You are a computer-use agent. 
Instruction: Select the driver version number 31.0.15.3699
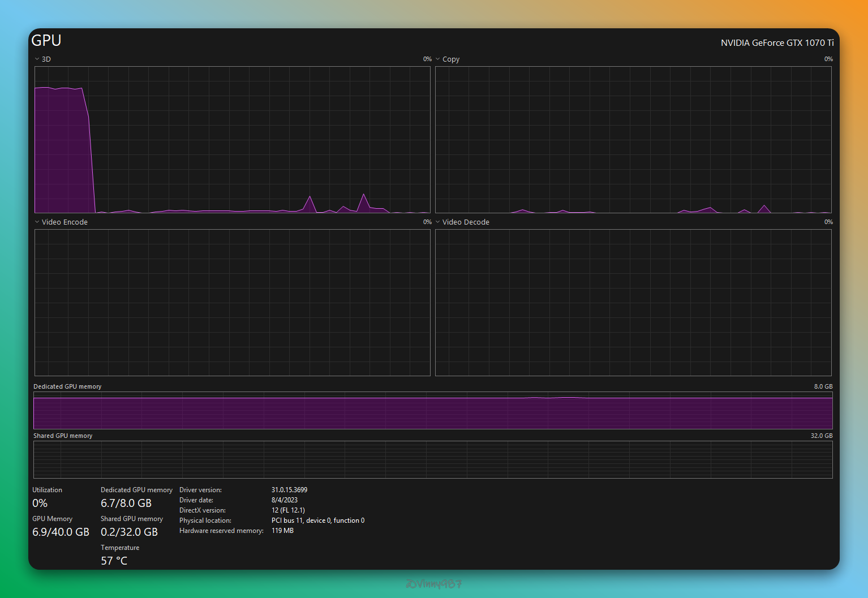coord(289,490)
